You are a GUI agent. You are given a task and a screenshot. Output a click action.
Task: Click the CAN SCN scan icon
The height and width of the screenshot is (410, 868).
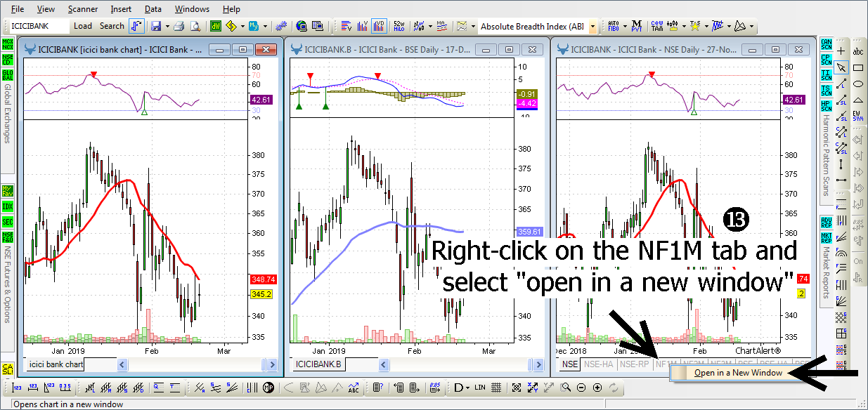click(826, 45)
